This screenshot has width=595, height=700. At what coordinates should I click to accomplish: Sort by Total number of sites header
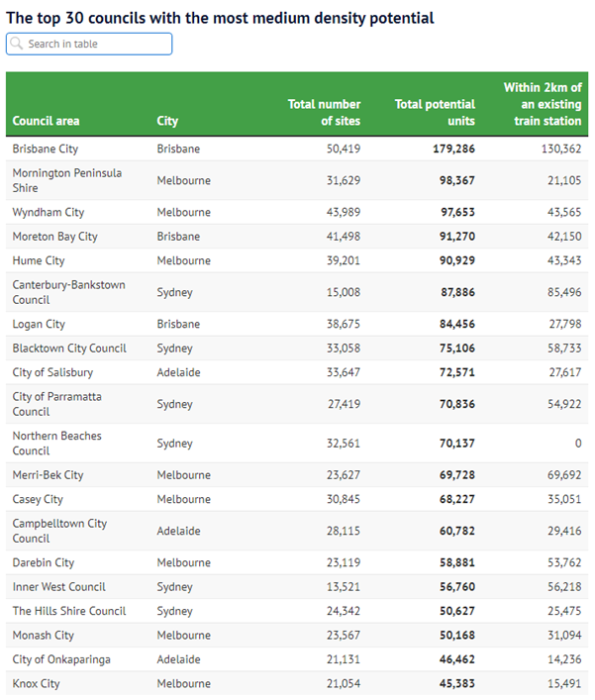[x=324, y=113]
